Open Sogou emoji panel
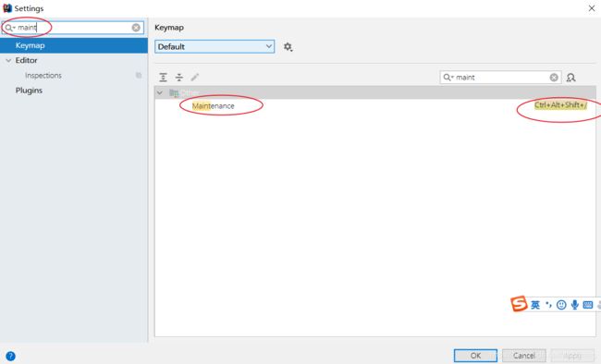The image size is (601, 364). coord(561,305)
